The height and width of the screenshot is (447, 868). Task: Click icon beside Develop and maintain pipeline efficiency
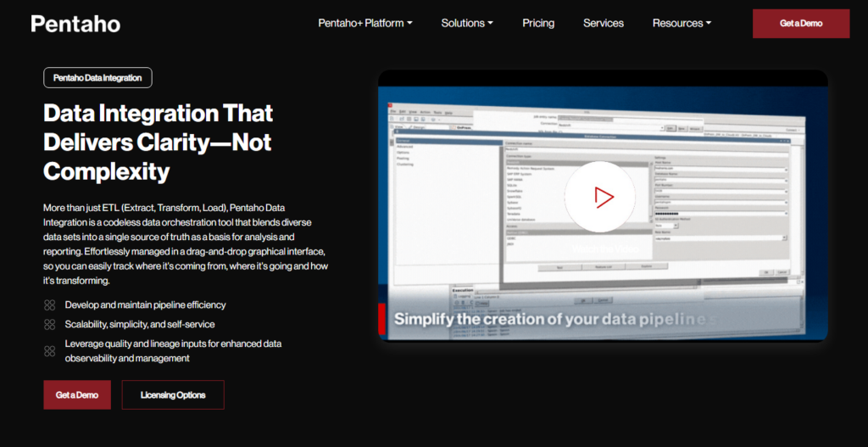point(50,305)
